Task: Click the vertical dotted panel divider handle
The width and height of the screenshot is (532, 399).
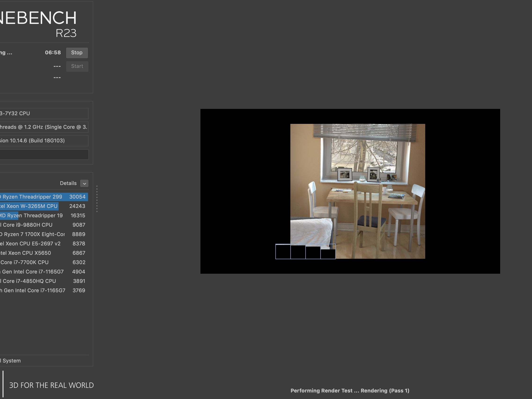Action: (97, 199)
